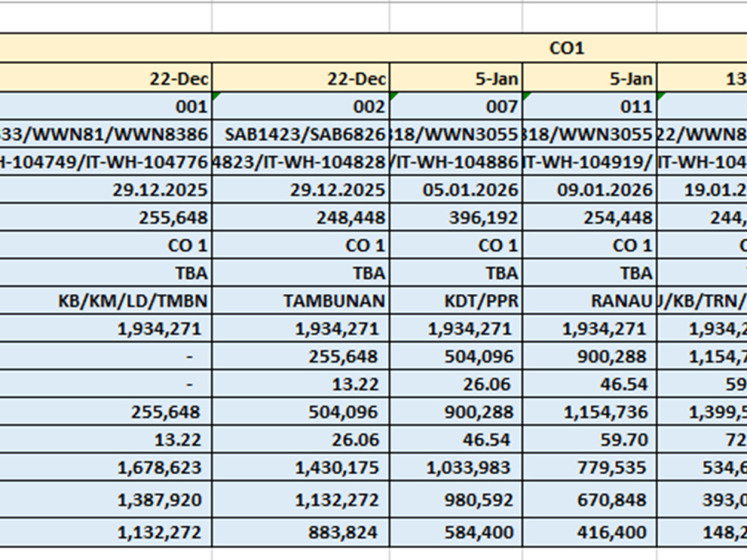Select the TAMBUNAN cell

click(300, 300)
